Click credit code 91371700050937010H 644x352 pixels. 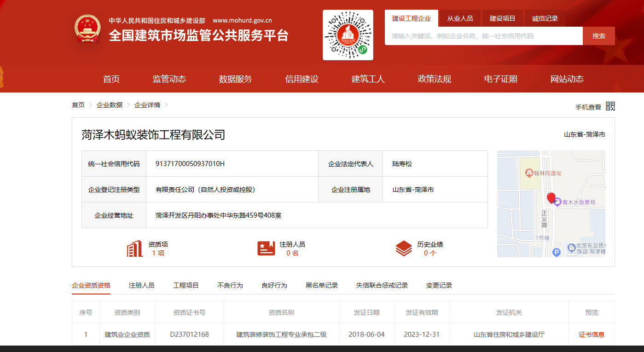pyautogui.click(x=190, y=164)
